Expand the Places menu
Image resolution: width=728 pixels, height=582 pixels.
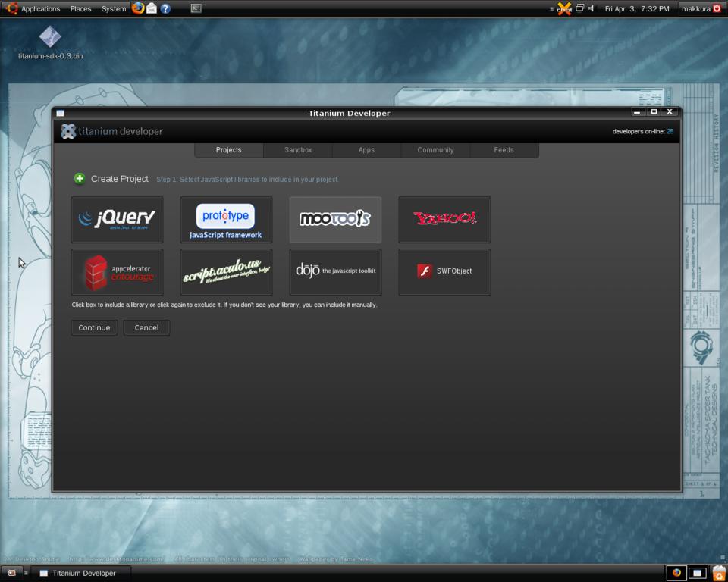tap(80, 9)
